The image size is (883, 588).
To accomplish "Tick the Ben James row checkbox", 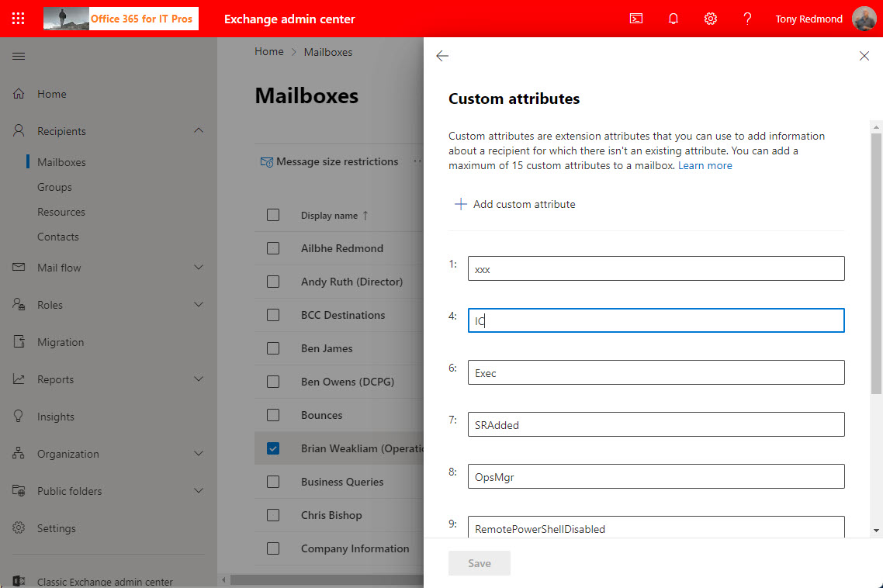I will 273,348.
